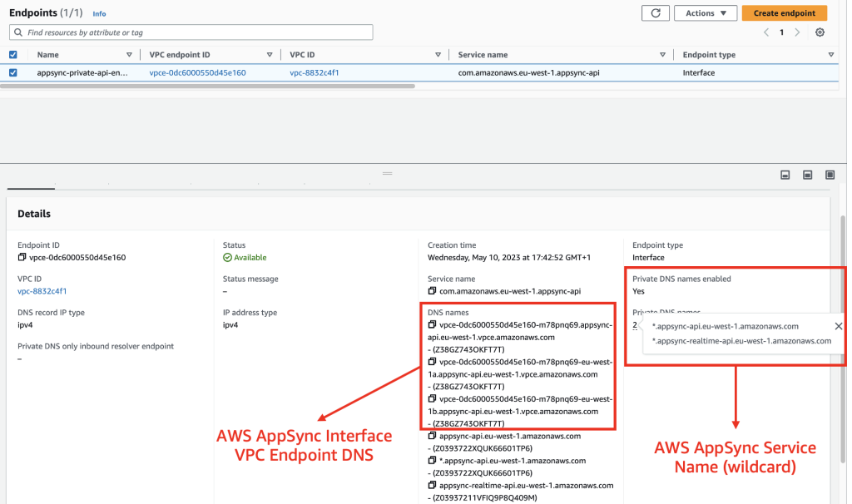Click the Info link beside Endpoints heading
The image size is (852, 504).
pos(99,13)
